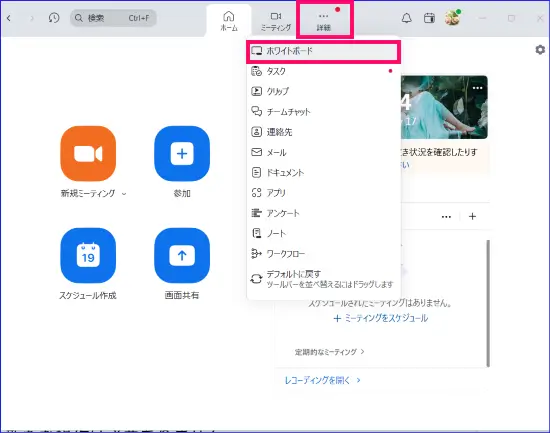Image resolution: width=550 pixels, height=433 pixels.
Task: Click ミーティングをスケジュール link
Action: coord(381,318)
